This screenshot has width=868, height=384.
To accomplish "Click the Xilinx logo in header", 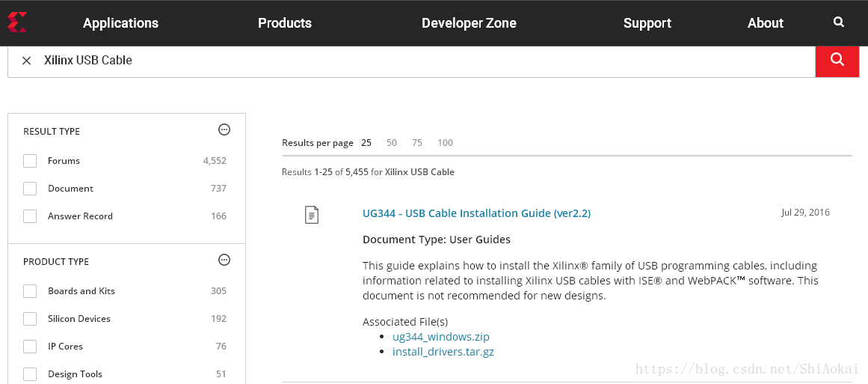I will click(x=16, y=22).
